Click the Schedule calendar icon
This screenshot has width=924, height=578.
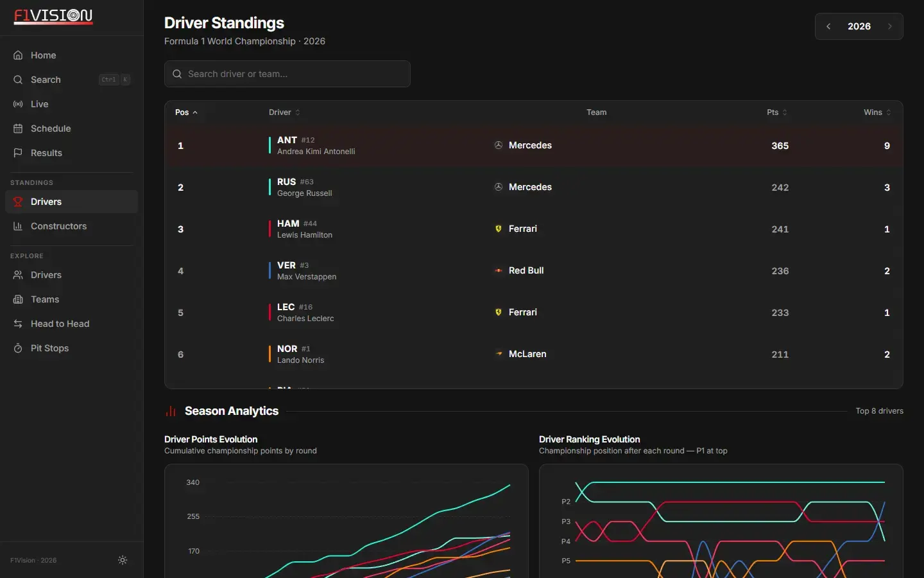[18, 128]
